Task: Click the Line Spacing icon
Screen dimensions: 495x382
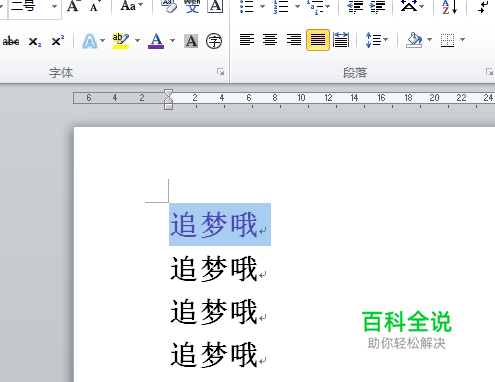Action: [x=373, y=40]
